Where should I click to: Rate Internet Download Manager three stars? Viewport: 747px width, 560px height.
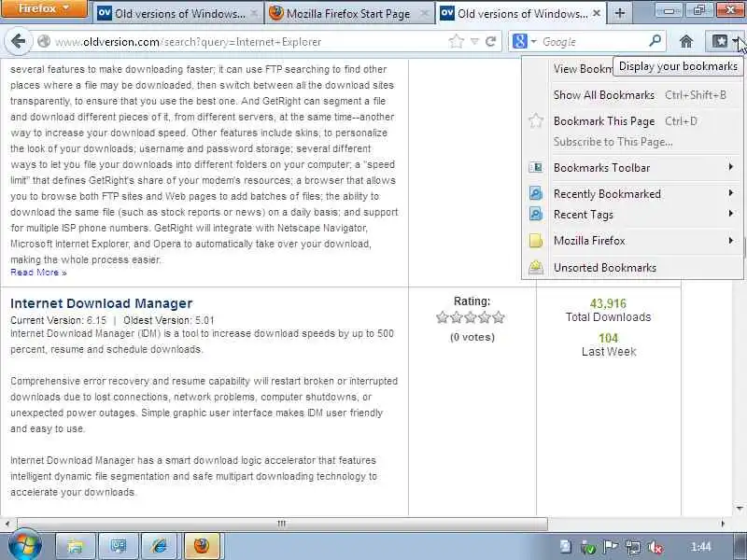click(471, 317)
